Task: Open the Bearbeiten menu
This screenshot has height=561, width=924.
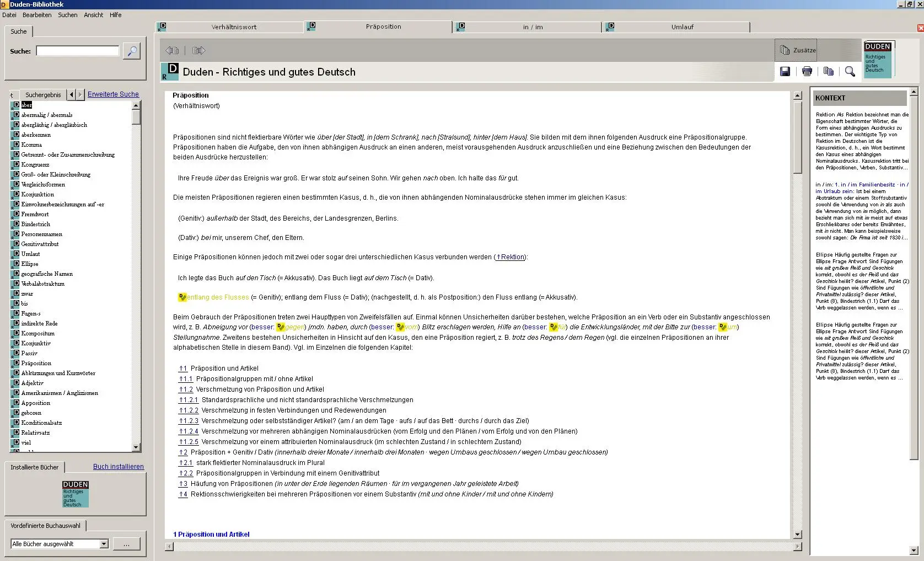Action: click(37, 15)
